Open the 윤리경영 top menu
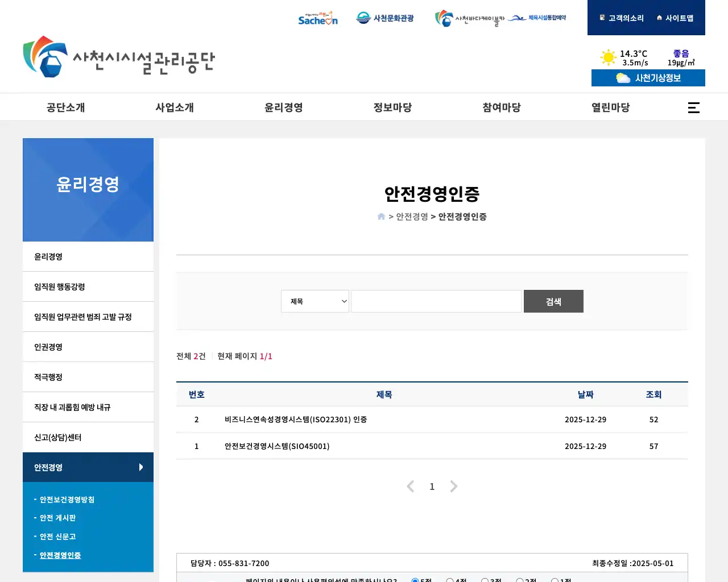This screenshot has width=728, height=582. [284, 107]
